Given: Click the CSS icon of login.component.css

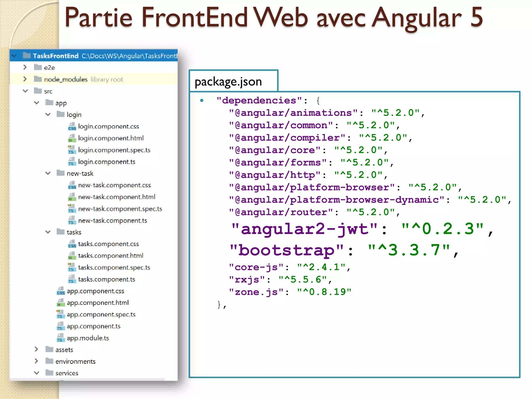Looking at the screenshot, I should 72,127.
